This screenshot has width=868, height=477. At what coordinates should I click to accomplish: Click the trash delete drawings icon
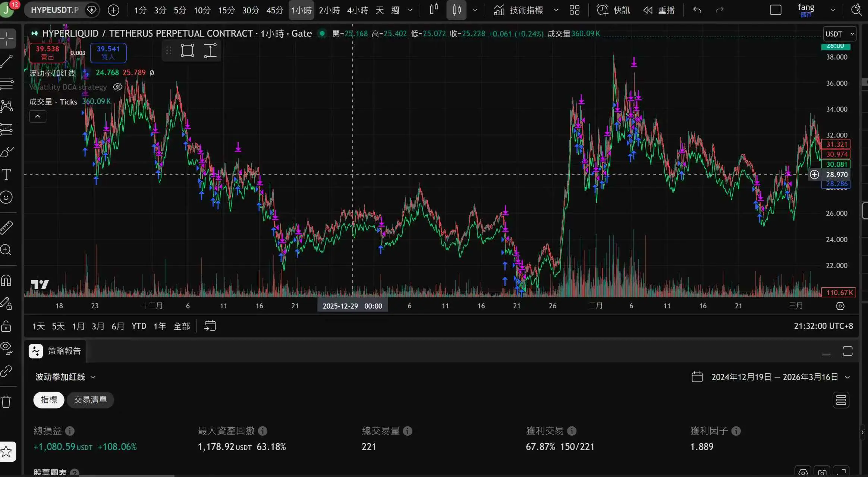point(6,402)
